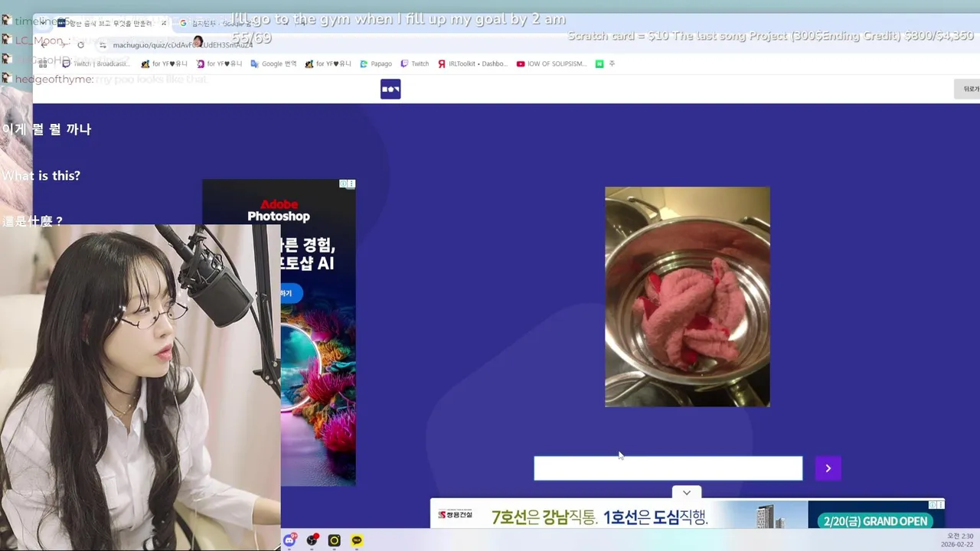Image resolution: width=980 pixels, height=551 pixels.
Task: Open the food quiz photo thumbnail
Action: click(x=688, y=297)
